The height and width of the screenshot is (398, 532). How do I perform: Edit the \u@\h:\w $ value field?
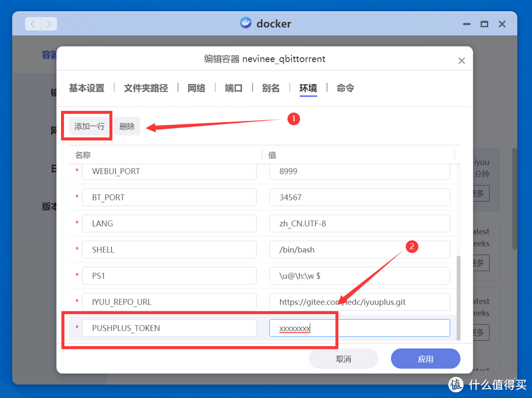[x=360, y=276]
